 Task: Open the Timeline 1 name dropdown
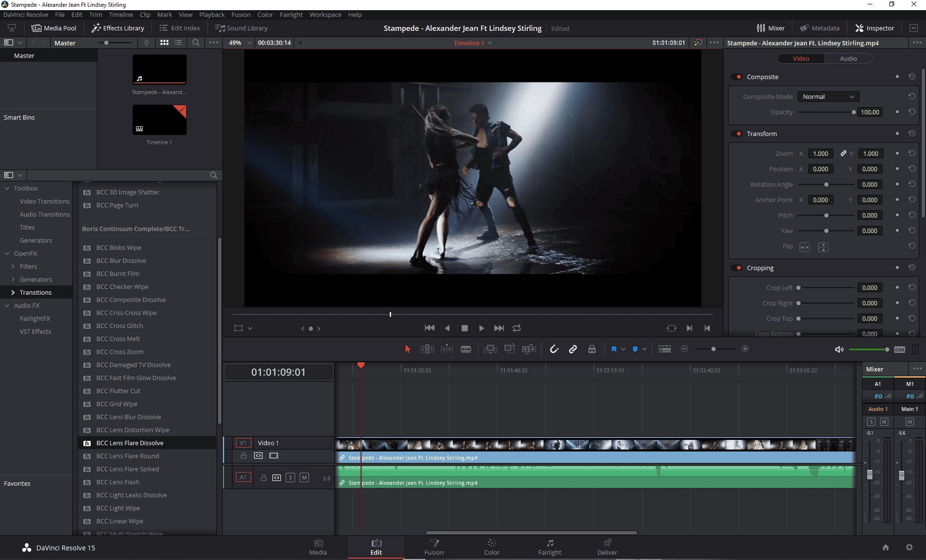(473, 43)
